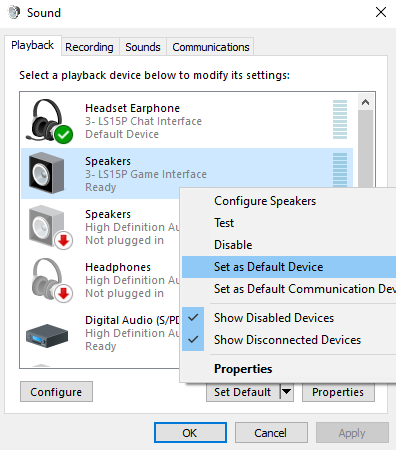Click the LS15P Game Interface speaker icon
The height and width of the screenshot is (450, 396).
point(46,173)
